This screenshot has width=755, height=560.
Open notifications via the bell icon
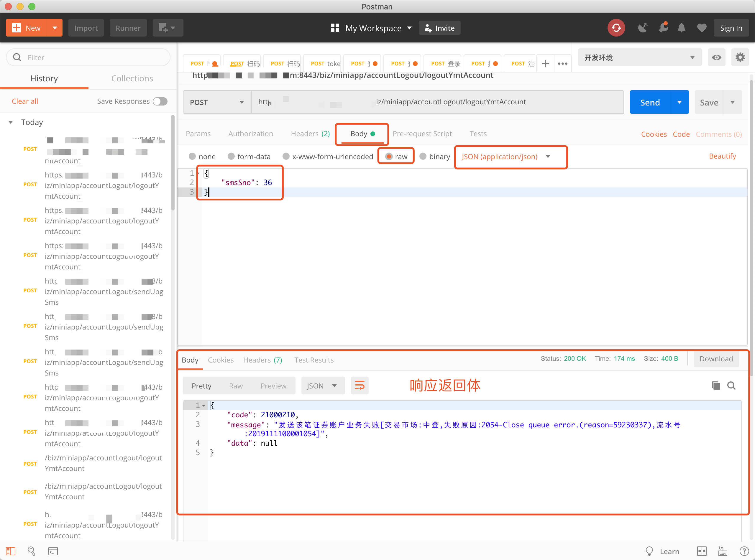pyautogui.click(x=682, y=28)
